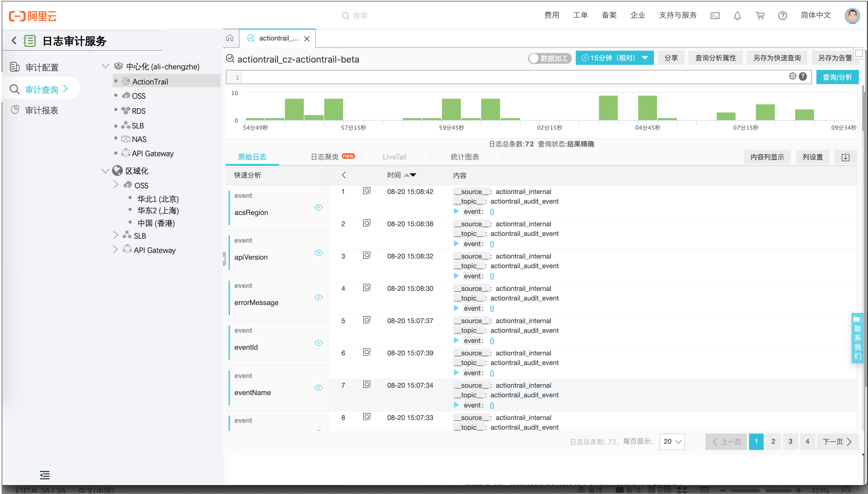Screen dimensions: 868x494
Task: Open the notification bell
Action: coord(737,16)
